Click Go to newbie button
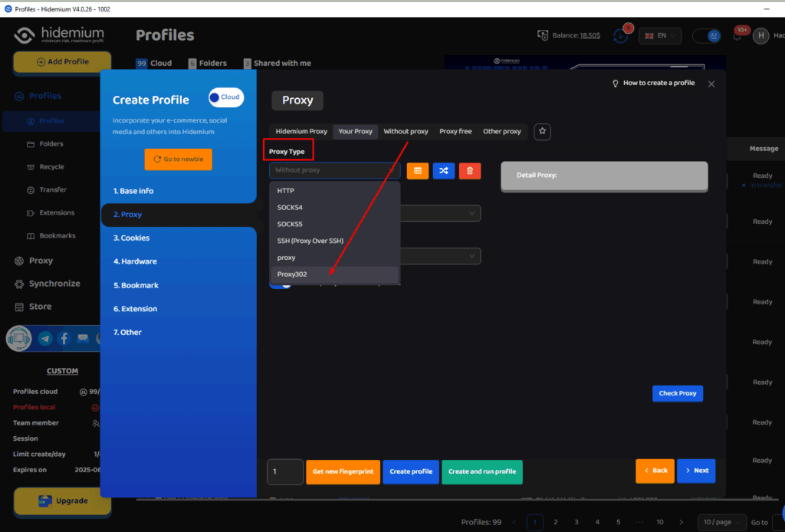The image size is (785, 532). tap(178, 159)
